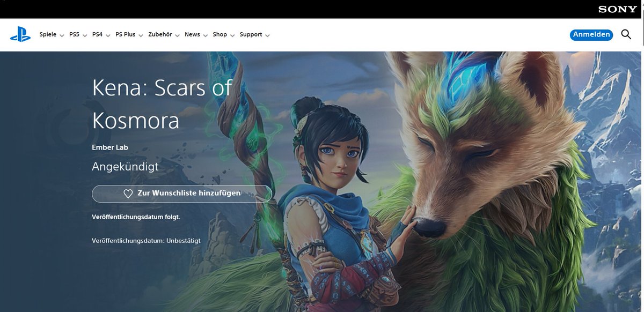Open the Shop menu

(x=219, y=34)
